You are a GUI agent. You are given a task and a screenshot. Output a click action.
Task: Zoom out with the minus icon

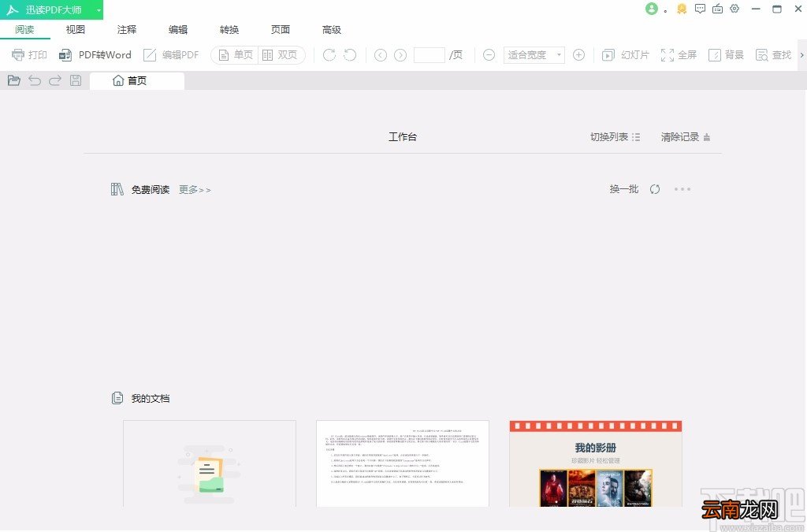489,54
